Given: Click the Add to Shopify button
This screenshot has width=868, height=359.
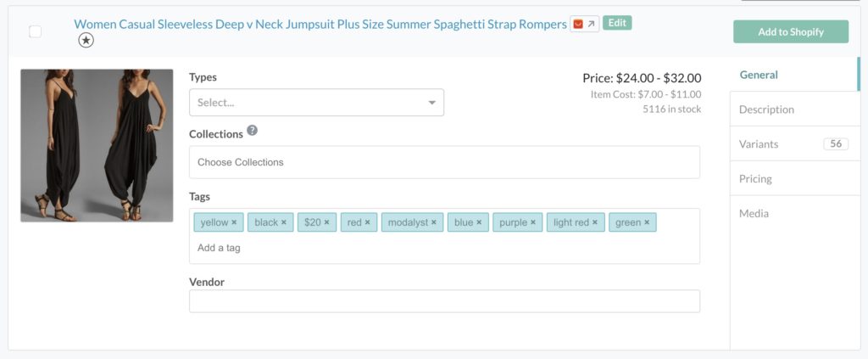Looking at the screenshot, I should tap(790, 32).
